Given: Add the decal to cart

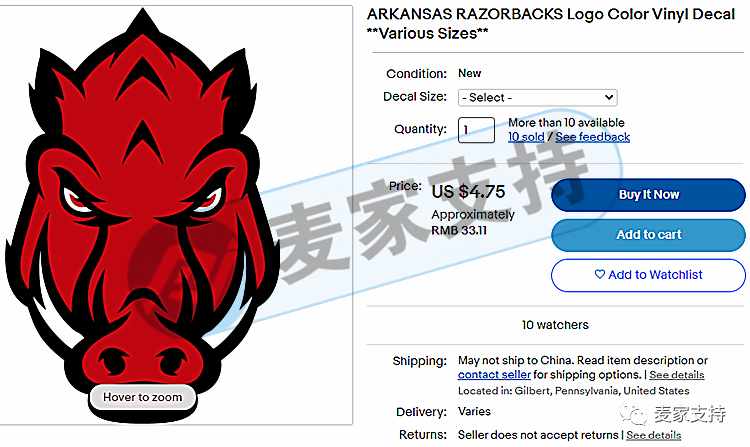Looking at the screenshot, I should (648, 235).
